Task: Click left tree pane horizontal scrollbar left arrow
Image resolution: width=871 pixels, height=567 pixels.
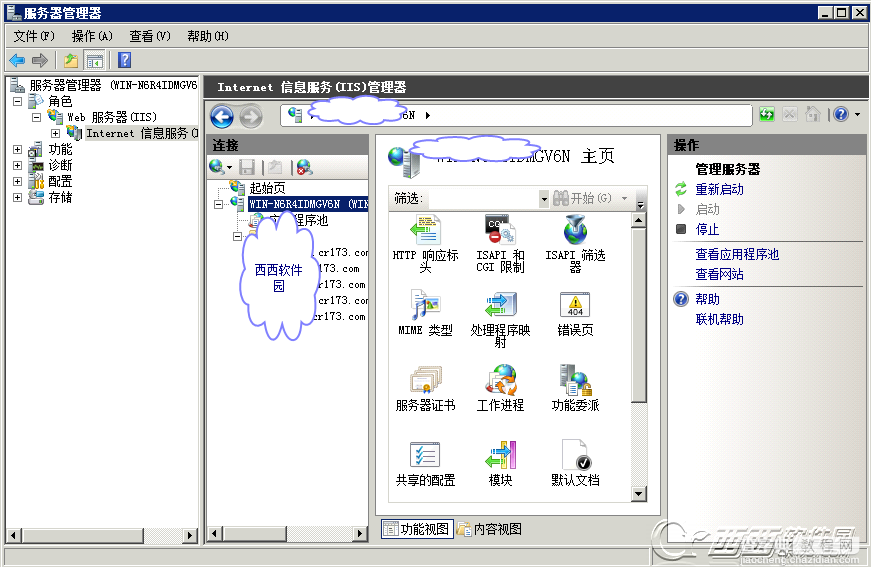Action: [x=14, y=535]
